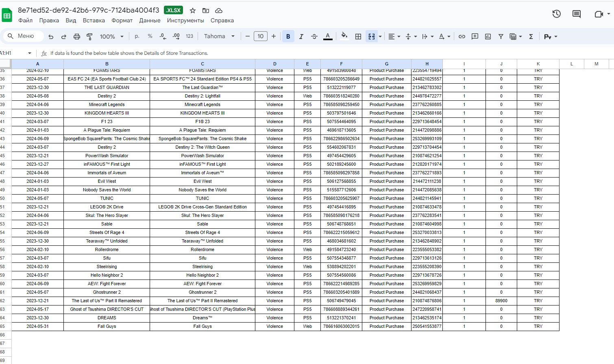614x364 pixels.
Task: Increase decimal places
Action: click(x=176, y=36)
